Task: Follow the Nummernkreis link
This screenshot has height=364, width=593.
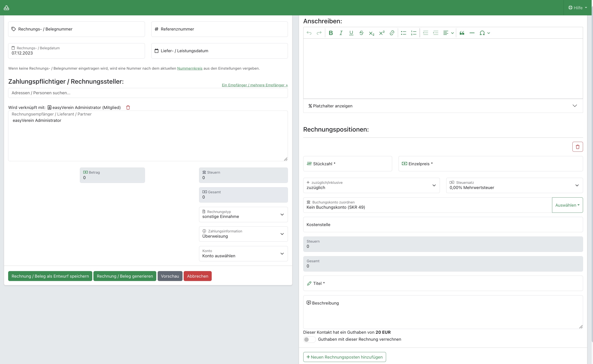Action: pyautogui.click(x=190, y=68)
